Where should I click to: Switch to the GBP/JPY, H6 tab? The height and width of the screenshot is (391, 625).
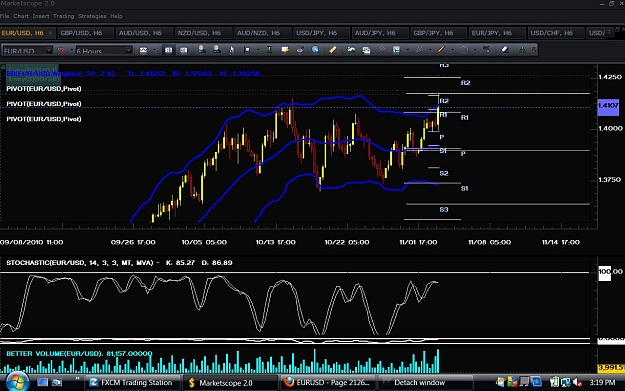pyautogui.click(x=438, y=33)
